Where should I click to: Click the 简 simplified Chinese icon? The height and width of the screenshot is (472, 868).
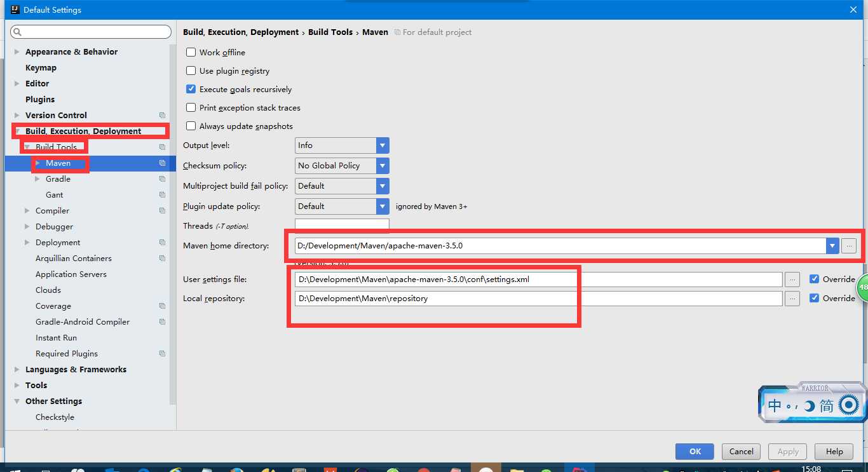(x=826, y=405)
